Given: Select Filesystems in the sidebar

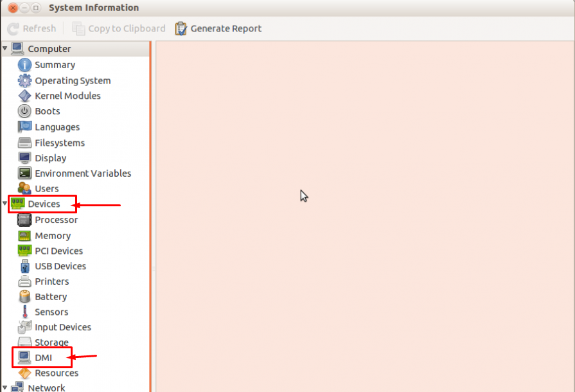Looking at the screenshot, I should click(60, 143).
